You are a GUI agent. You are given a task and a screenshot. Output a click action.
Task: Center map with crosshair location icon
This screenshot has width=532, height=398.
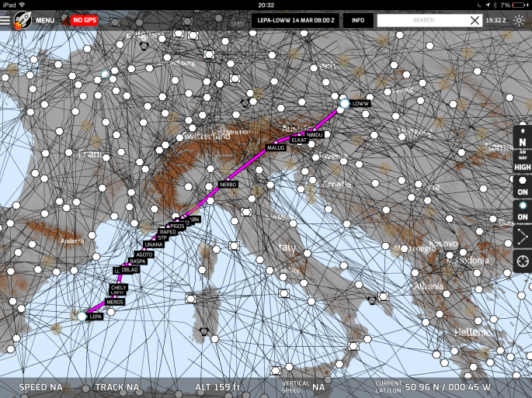(x=523, y=261)
